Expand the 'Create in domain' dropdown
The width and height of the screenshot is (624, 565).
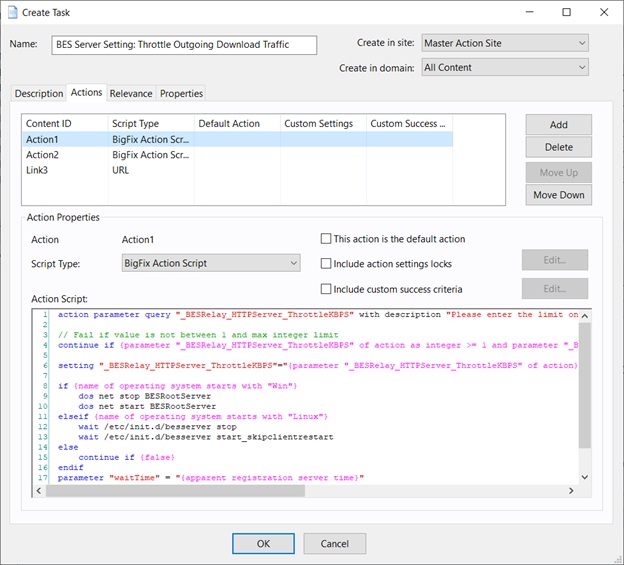[503, 68]
